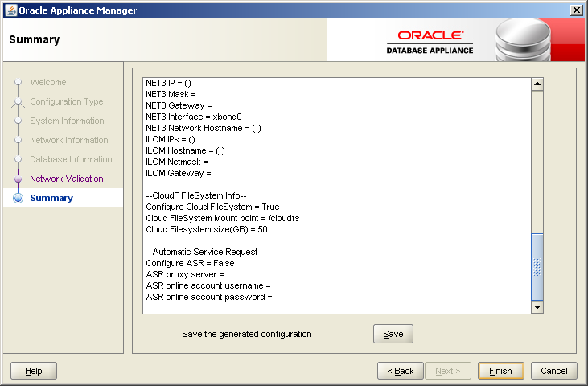Select Database Information step label
This screenshot has width=588, height=386.
[71, 159]
